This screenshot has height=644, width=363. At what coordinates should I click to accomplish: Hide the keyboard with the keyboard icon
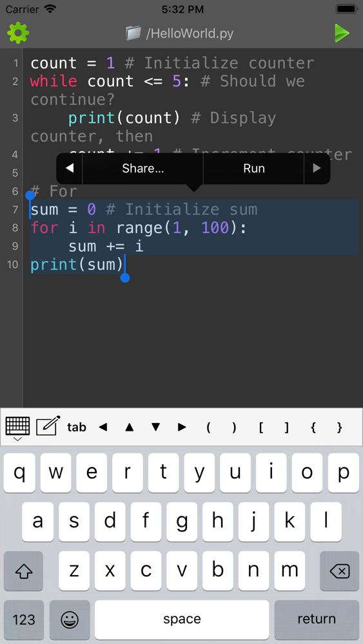coord(17,428)
